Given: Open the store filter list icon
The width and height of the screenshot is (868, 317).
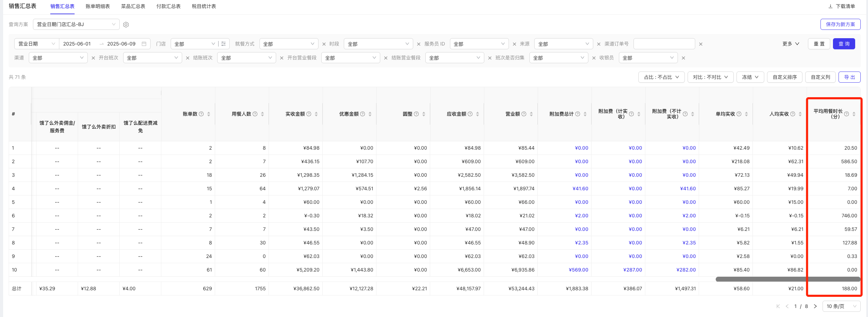Looking at the screenshot, I should click(x=223, y=44).
